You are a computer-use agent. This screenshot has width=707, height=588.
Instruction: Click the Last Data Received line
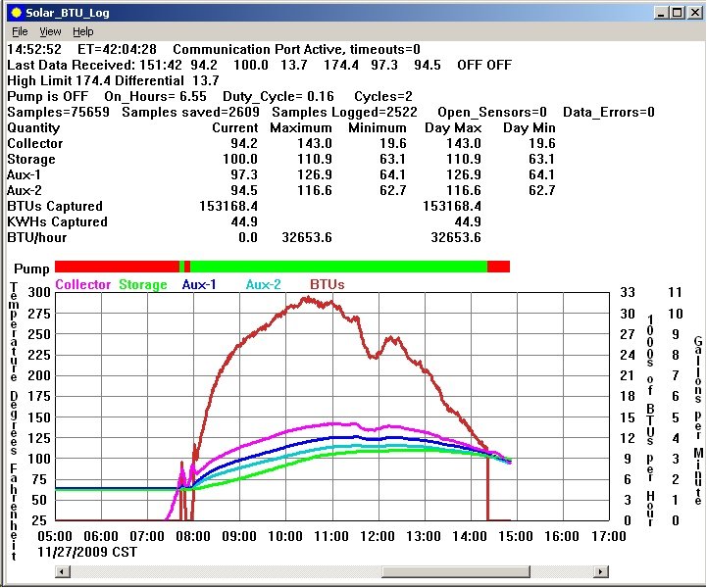(x=259, y=65)
